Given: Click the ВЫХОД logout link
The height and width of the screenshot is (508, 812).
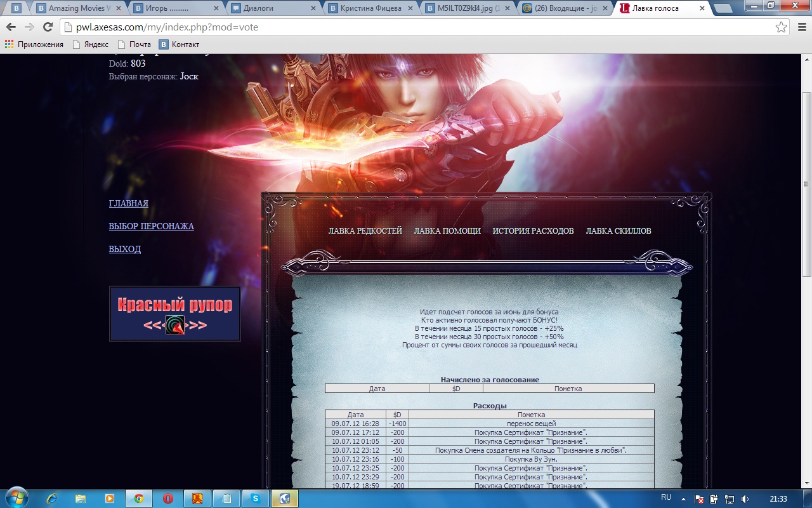Looking at the screenshot, I should coord(125,249).
